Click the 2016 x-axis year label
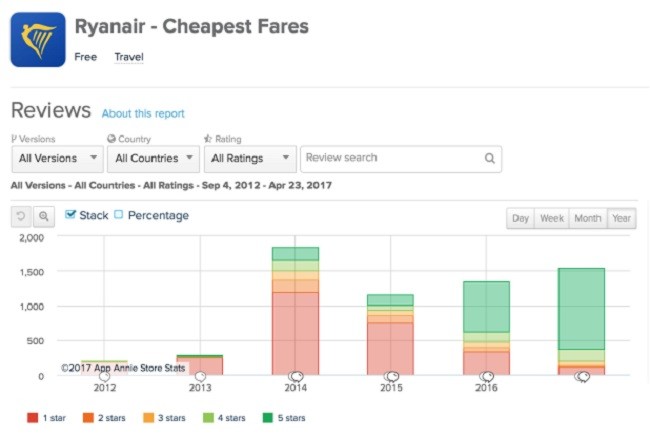Screen dimensions: 650x441 pyautogui.click(x=486, y=388)
